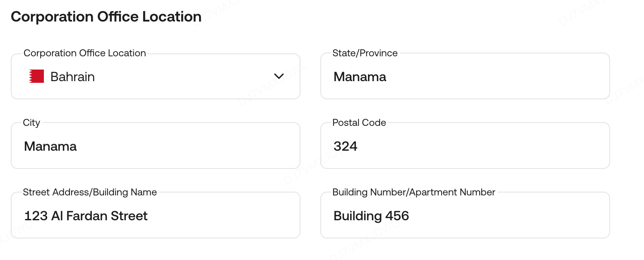
Task: Click the Postal Code field label
Action: pyautogui.click(x=359, y=123)
